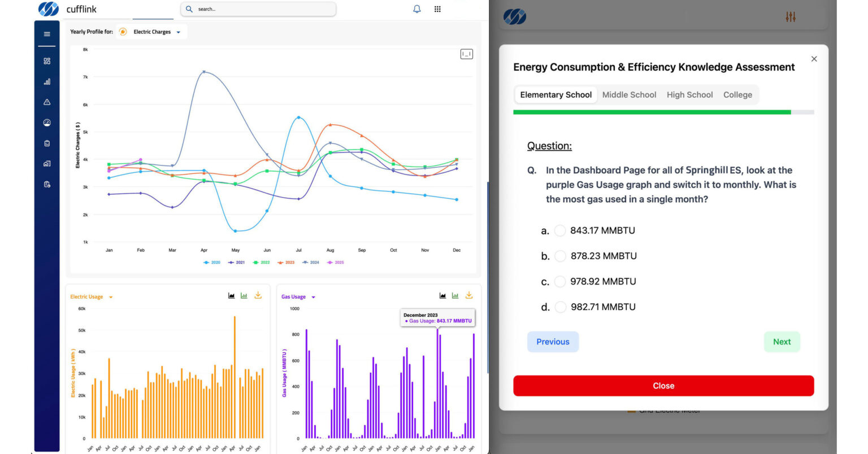Click the 2020 July peak data point
The image size is (868, 454).
[x=298, y=117]
